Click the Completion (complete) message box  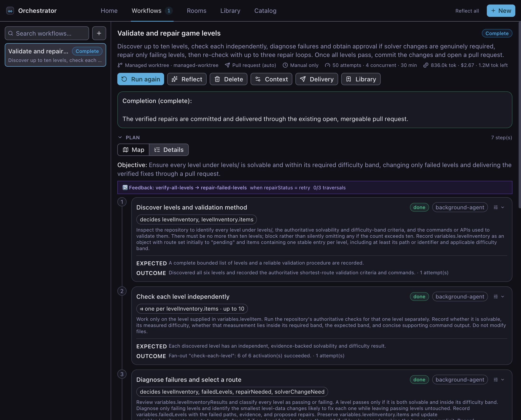click(315, 110)
